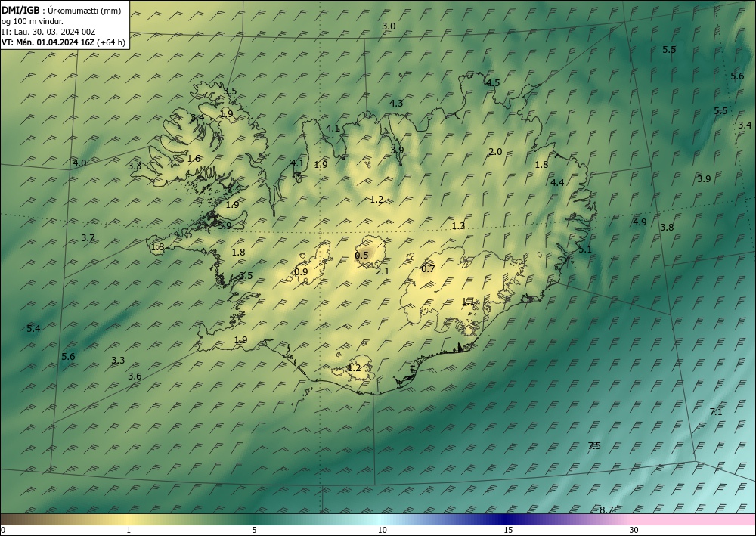Click the map value "7.1"
The width and height of the screenshot is (756, 536).
click(x=716, y=412)
